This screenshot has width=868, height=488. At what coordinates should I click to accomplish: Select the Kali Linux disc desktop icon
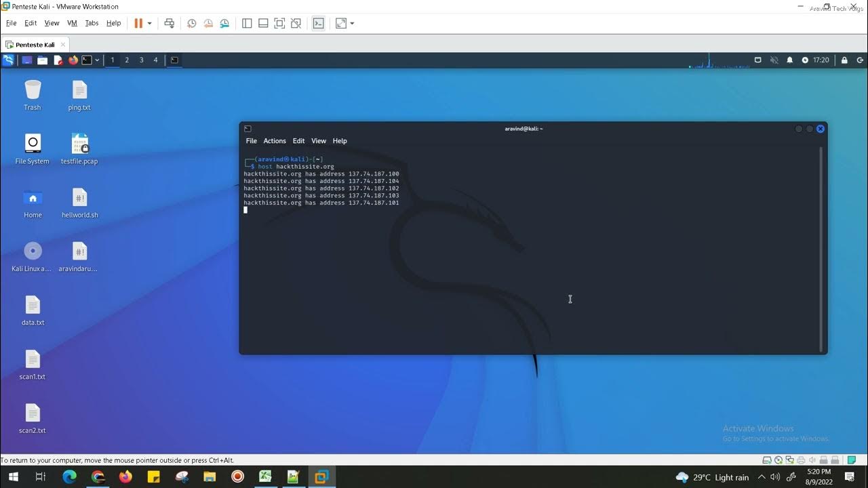[33, 257]
